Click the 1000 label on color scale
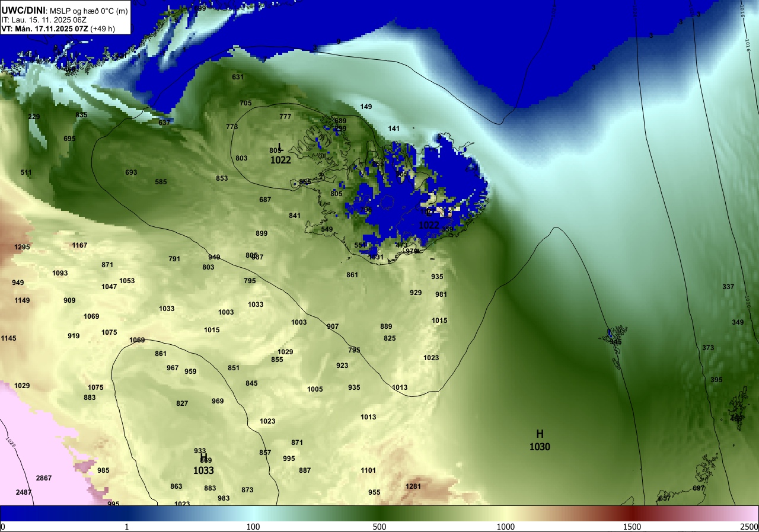Screen dimensions: 759x532 [505, 527]
